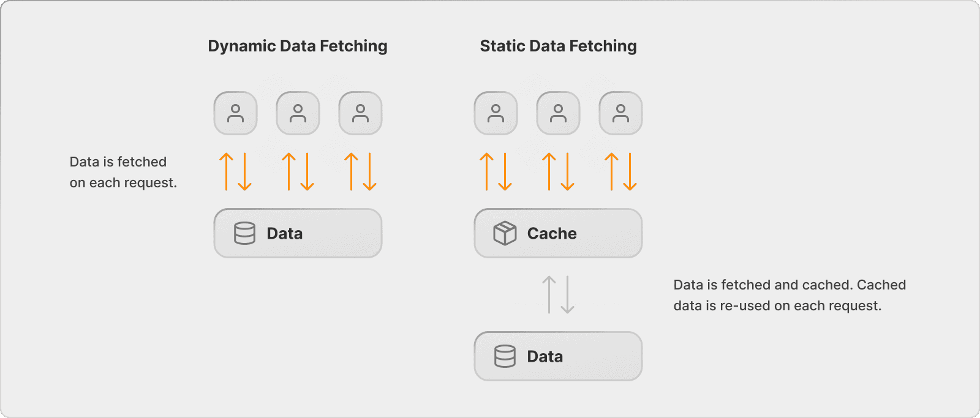Click the "Data is fetched and cached" description text

coord(790,295)
